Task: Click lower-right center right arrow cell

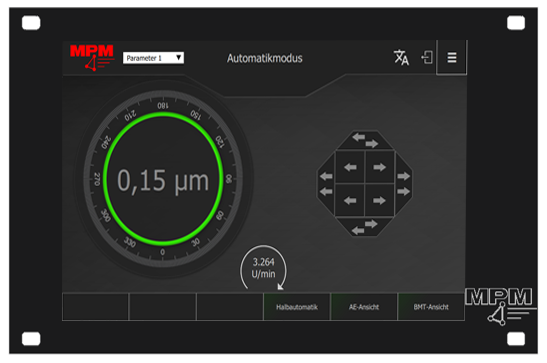Action: tap(380, 200)
